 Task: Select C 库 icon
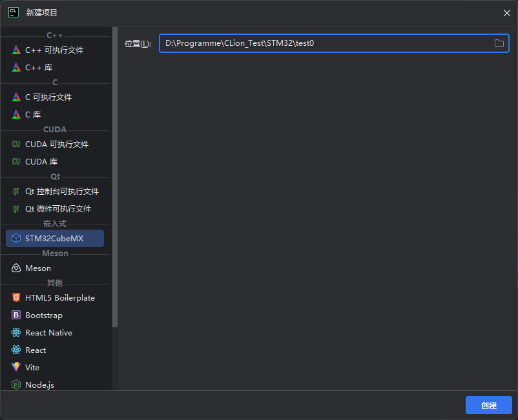pyautogui.click(x=16, y=114)
